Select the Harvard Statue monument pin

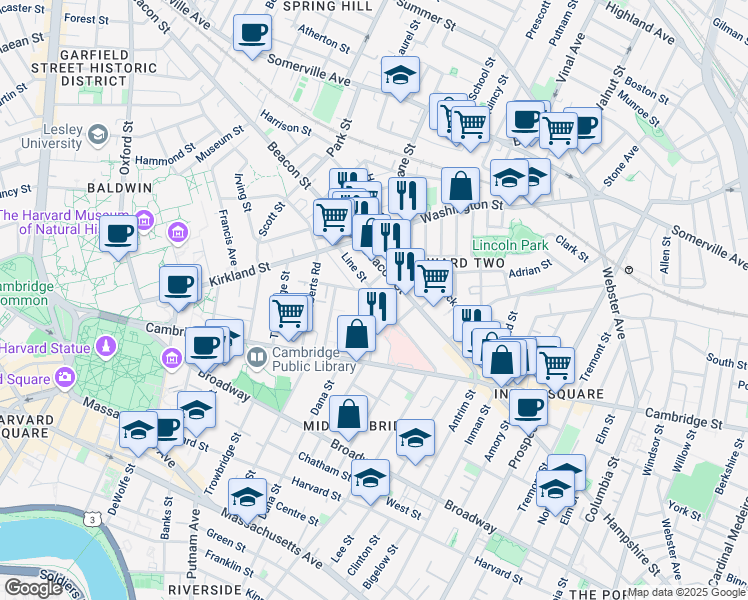coord(106,347)
